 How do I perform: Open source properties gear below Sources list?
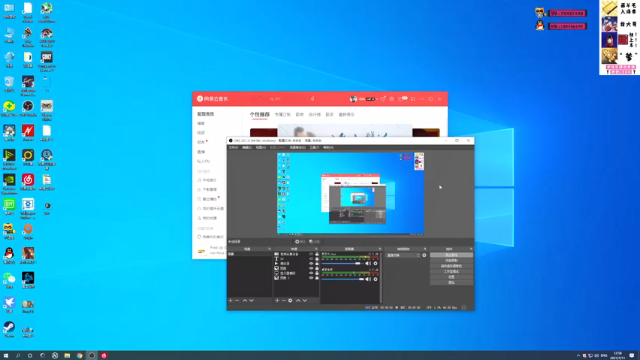(290, 300)
